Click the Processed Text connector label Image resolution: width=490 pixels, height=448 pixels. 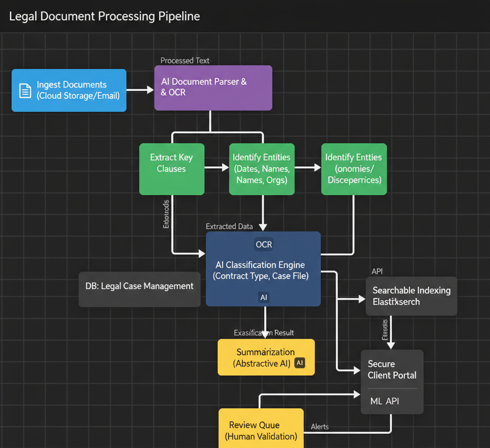pos(185,60)
